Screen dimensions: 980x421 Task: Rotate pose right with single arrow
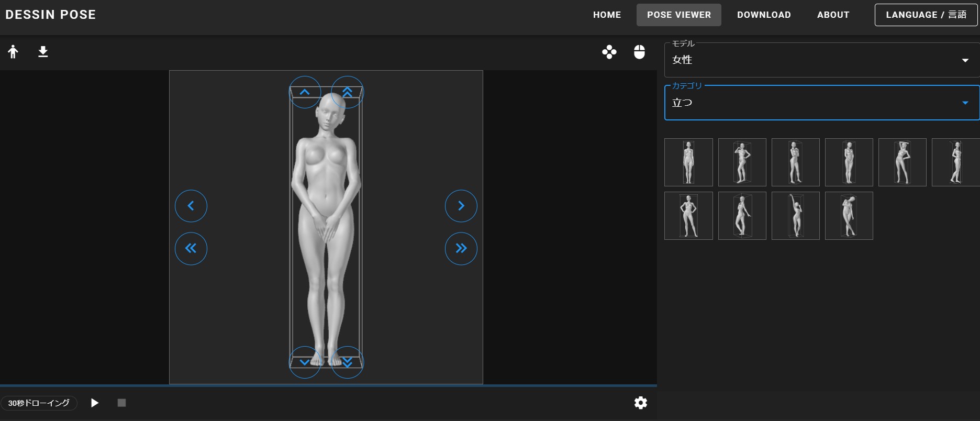click(x=461, y=206)
